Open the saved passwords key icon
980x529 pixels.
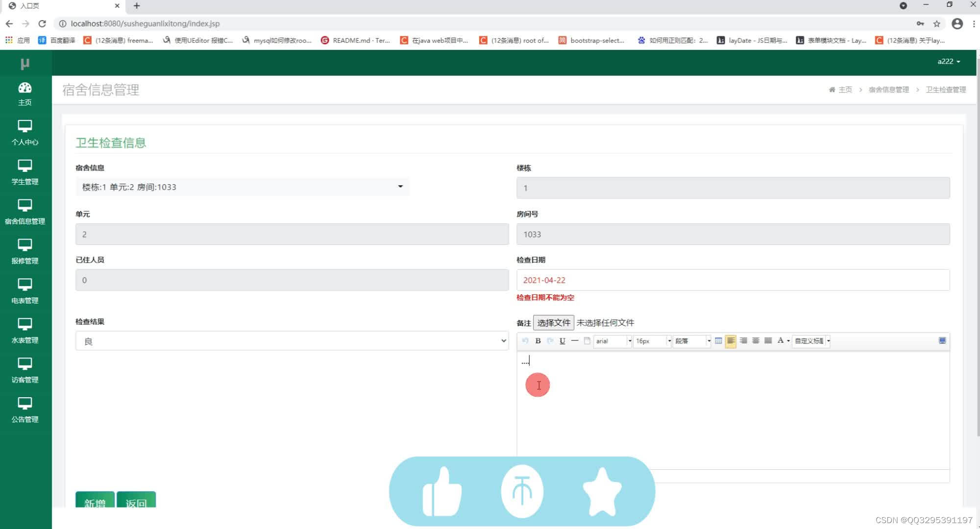920,24
